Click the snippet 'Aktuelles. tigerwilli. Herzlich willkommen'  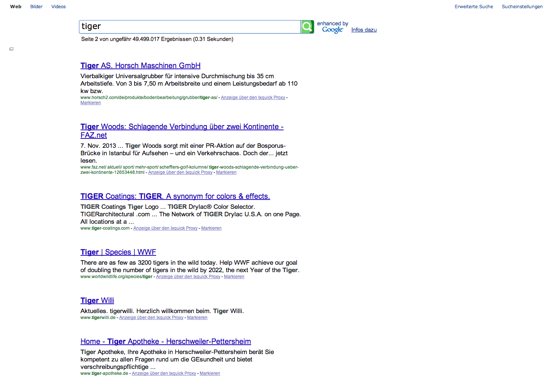click(162, 311)
